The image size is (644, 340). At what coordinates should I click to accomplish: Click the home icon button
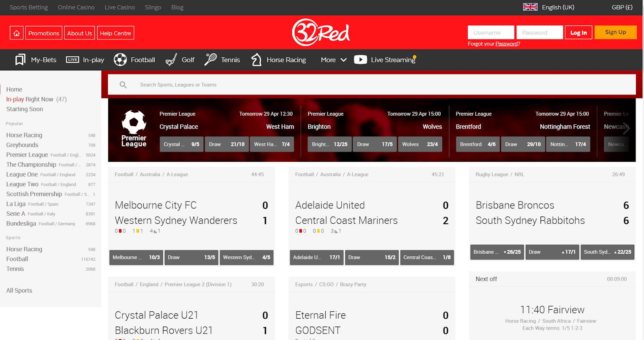[x=17, y=33]
